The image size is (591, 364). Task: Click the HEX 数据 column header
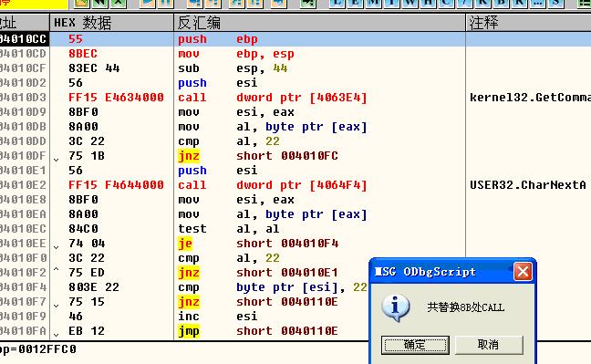pyautogui.click(x=112, y=23)
